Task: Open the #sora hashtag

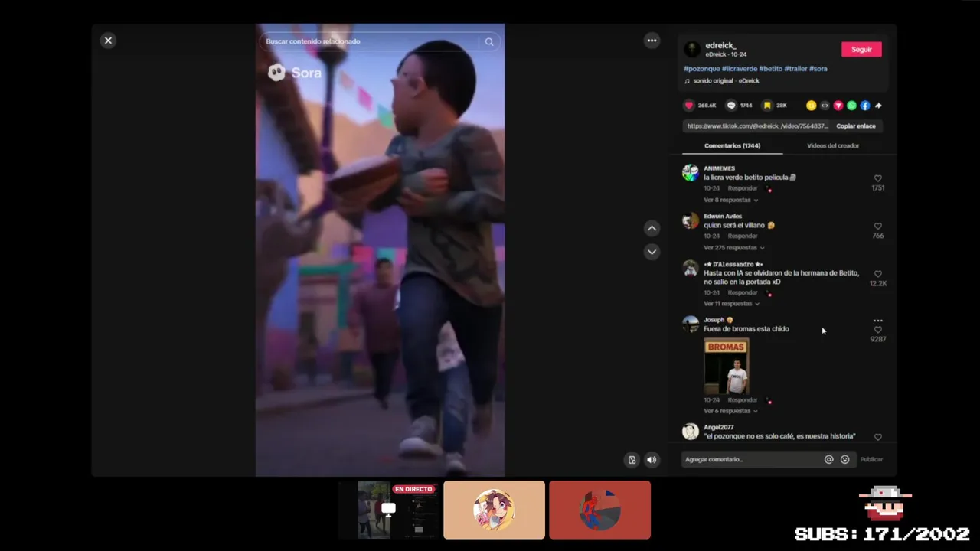Action: (818, 69)
